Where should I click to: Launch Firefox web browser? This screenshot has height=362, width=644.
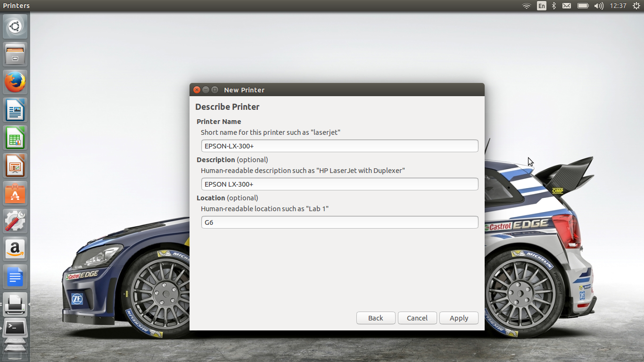[15, 82]
